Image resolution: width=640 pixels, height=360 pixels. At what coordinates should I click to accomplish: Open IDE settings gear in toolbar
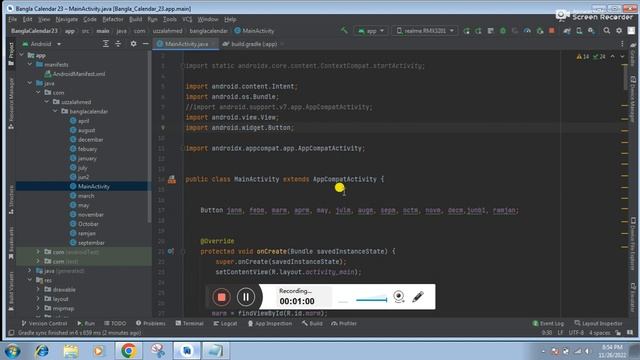pyautogui.click(x=619, y=31)
